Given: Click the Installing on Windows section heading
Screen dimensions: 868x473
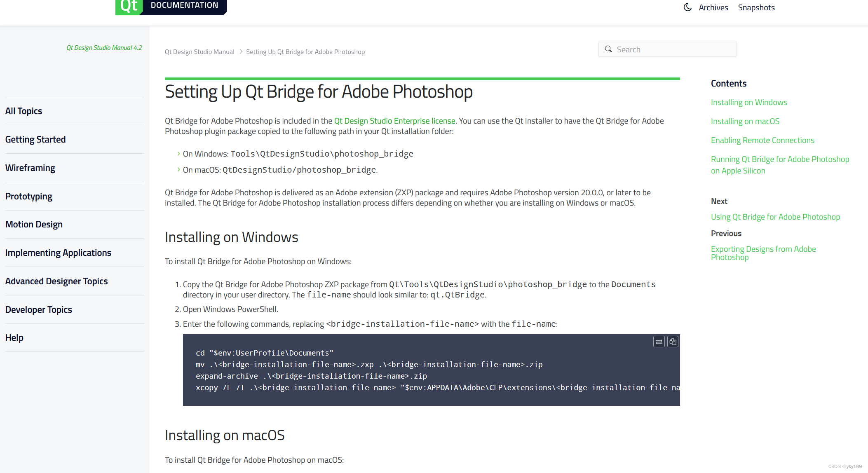Looking at the screenshot, I should (232, 237).
